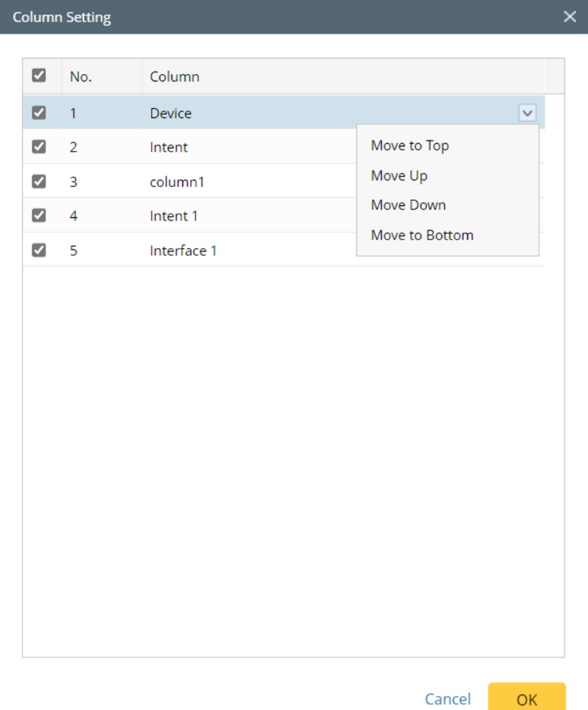
Task: Uncheck the Intent column checkbox
Action: coord(39,147)
